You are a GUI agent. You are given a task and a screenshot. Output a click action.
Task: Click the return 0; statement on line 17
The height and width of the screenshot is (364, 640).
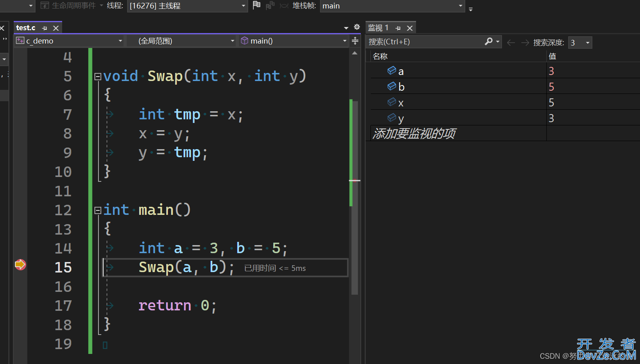coord(178,306)
